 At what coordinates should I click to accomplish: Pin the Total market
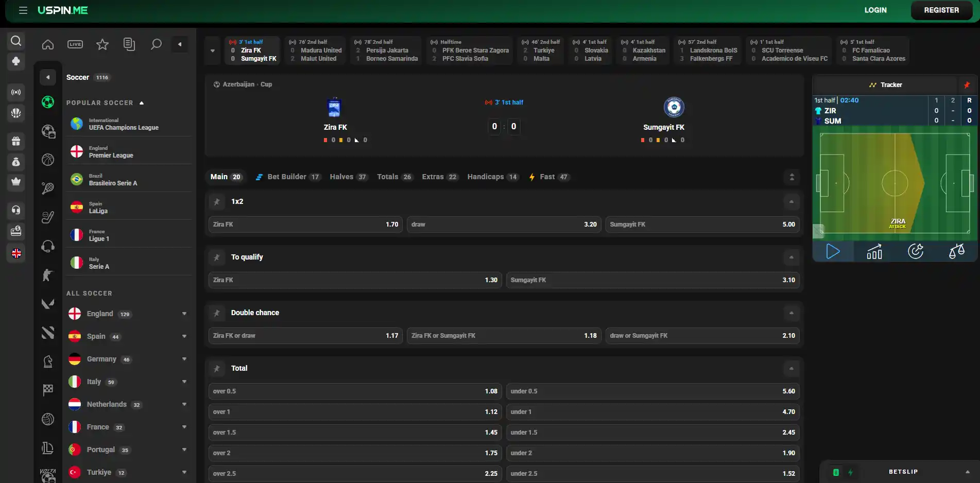pos(217,369)
